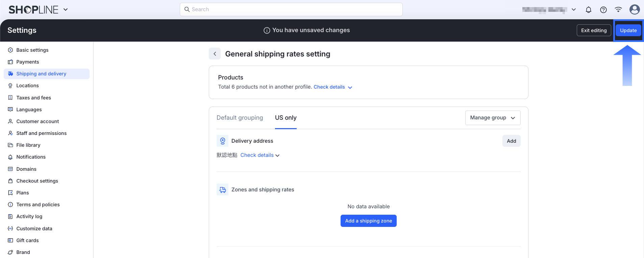Expand Check details under Products
This screenshot has width=644, height=258.
coord(332,87)
